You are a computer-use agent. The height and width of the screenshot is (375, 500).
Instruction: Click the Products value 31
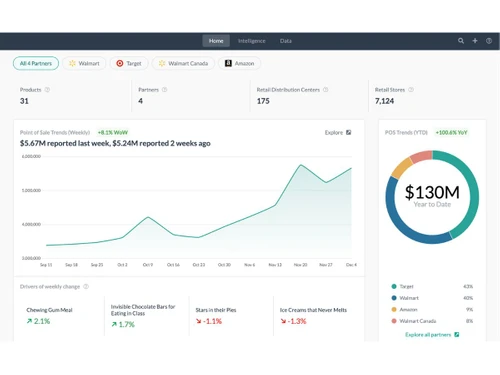coord(24,101)
